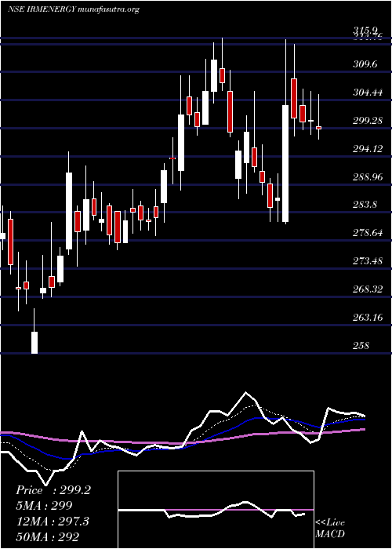392x549 pixels.
Task: Click the 283.8 price axis label
Action: pyautogui.click(x=365, y=205)
